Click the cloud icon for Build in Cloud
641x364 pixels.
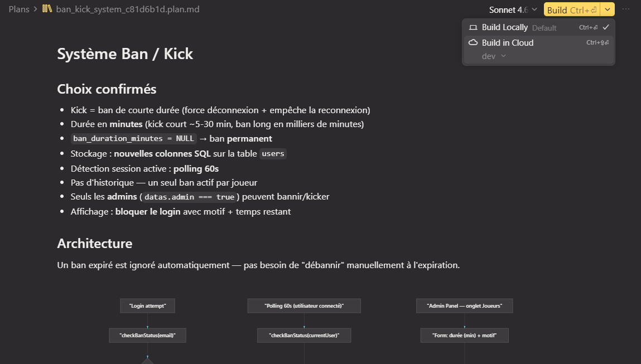coord(473,43)
